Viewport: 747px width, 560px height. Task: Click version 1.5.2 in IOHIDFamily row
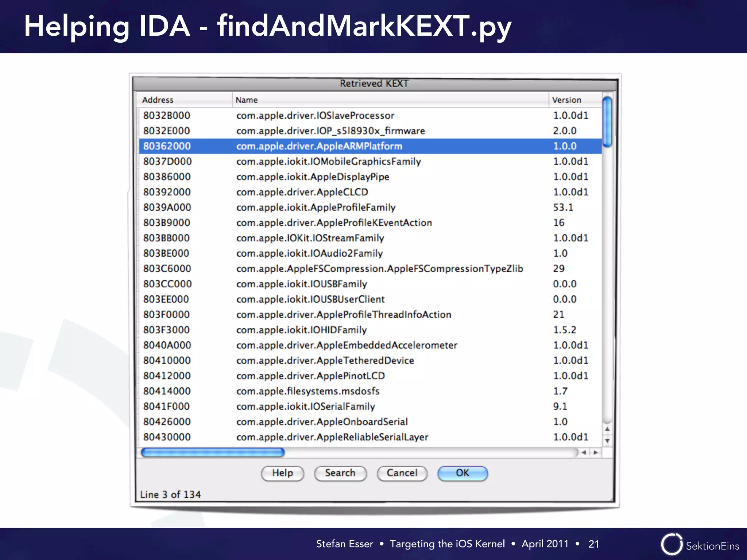(x=565, y=330)
